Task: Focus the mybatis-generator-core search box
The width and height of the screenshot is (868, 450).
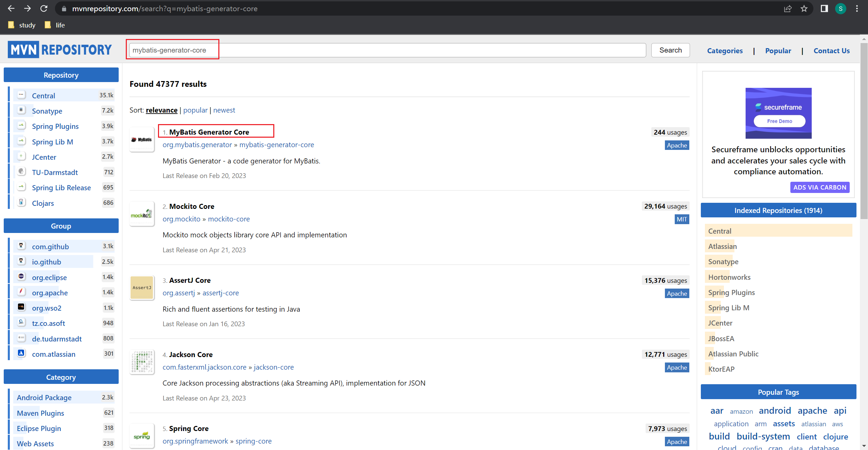Action: [x=387, y=50]
